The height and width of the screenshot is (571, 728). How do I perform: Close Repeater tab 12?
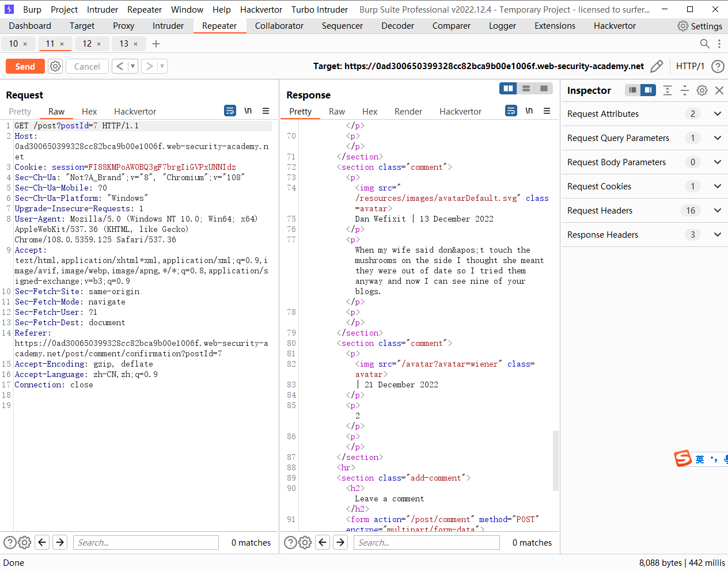coord(98,44)
